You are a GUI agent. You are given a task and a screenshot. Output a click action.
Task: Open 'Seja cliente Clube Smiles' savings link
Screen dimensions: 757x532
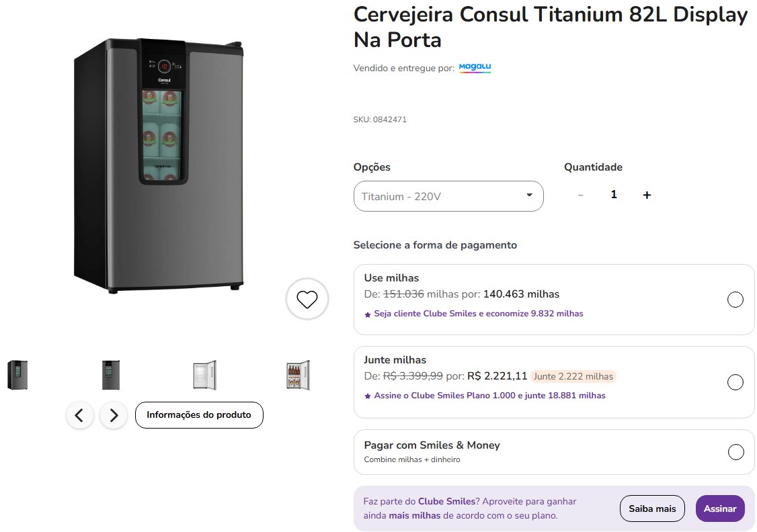(479, 314)
